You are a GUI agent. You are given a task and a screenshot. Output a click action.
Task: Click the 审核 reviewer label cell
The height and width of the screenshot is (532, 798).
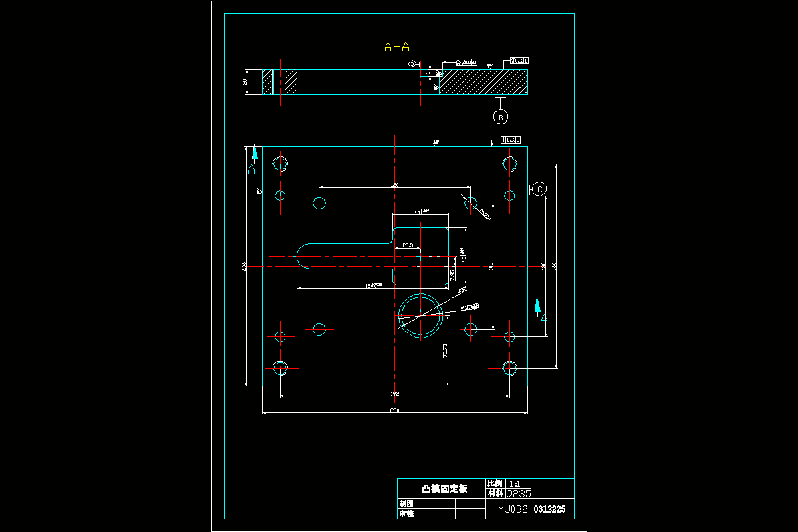click(406, 514)
